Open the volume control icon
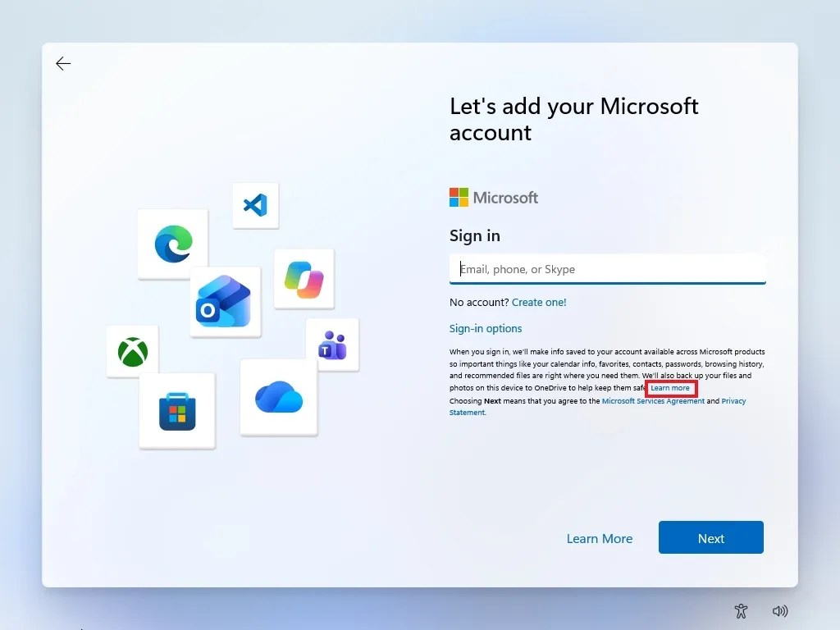840x630 pixels. point(780,610)
